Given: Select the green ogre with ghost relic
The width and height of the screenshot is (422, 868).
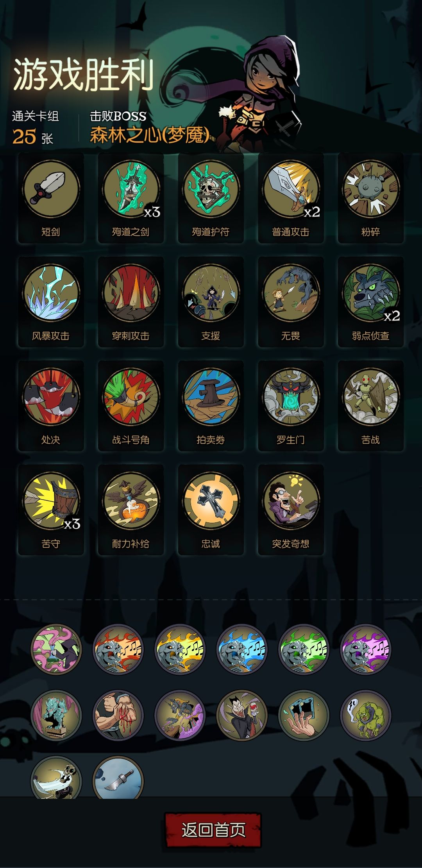Looking at the screenshot, I should [366, 715].
